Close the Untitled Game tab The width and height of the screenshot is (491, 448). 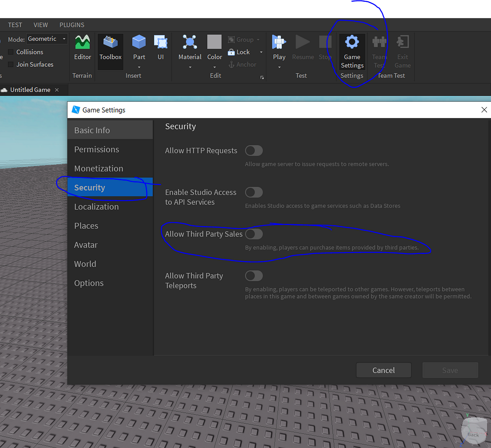[x=56, y=89]
